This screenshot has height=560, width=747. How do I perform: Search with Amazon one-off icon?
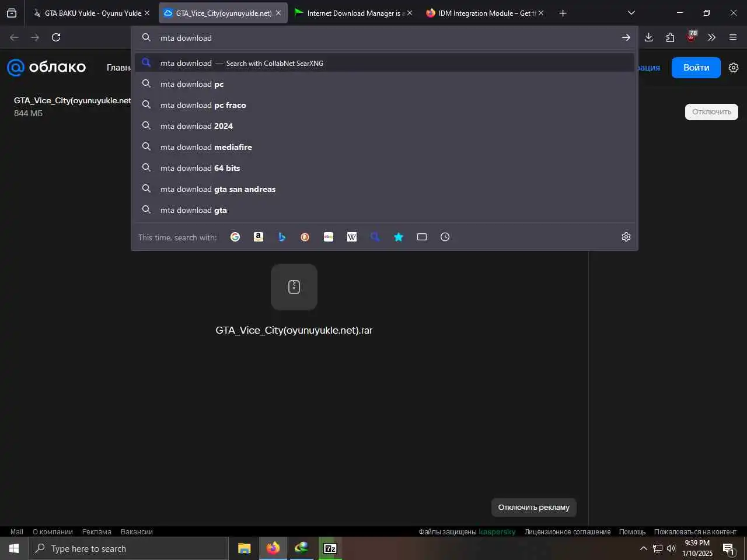[x=259, y=237]
